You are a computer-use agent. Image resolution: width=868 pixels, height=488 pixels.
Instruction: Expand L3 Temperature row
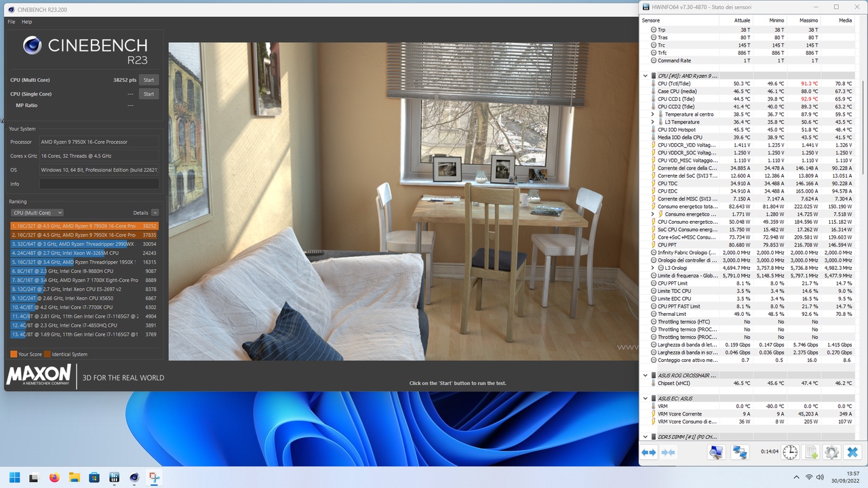pyautogui.click(x=652, y=122)
